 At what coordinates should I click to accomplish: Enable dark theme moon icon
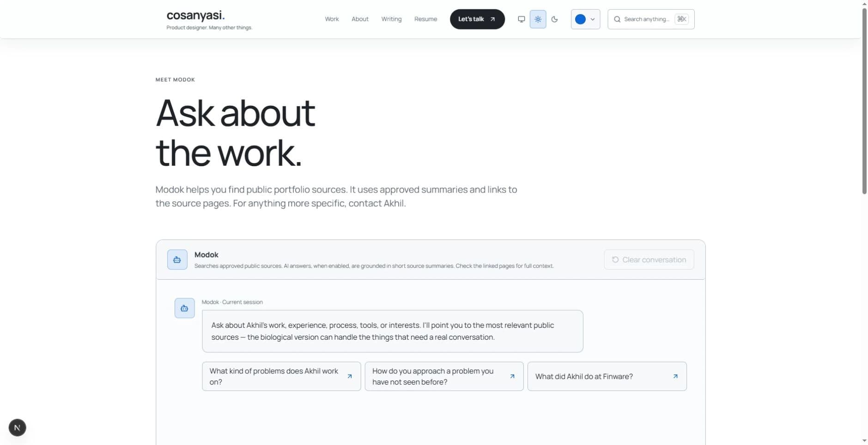click(554, 19)
